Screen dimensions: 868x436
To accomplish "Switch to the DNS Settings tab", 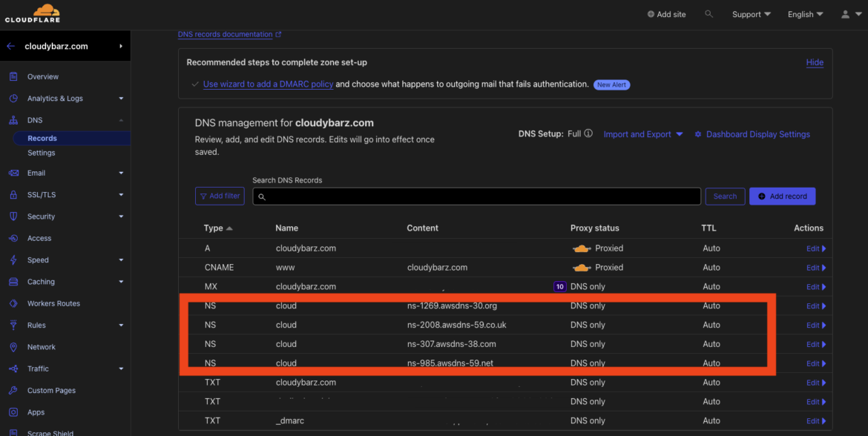I will pos(41,153).
